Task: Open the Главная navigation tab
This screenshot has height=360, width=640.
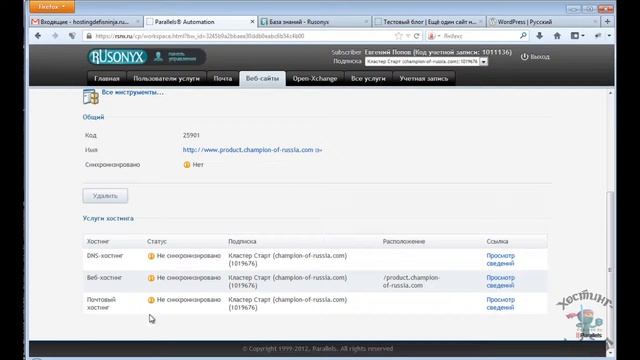Action: (x=107, y=78)
